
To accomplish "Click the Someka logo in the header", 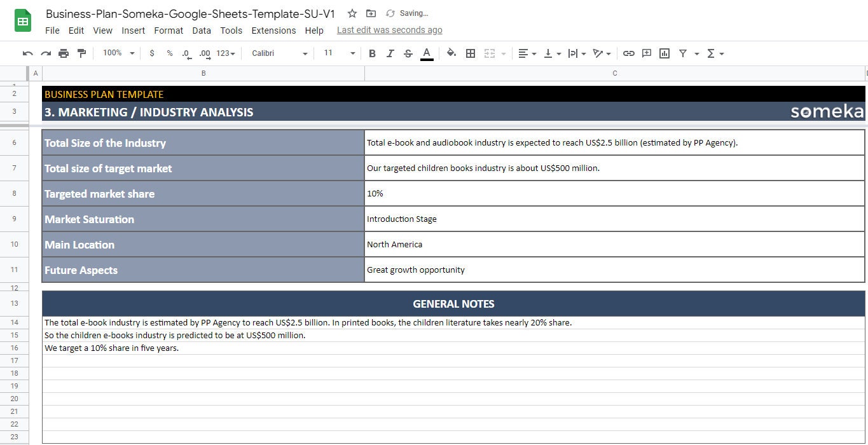I will tap(827, 112).
